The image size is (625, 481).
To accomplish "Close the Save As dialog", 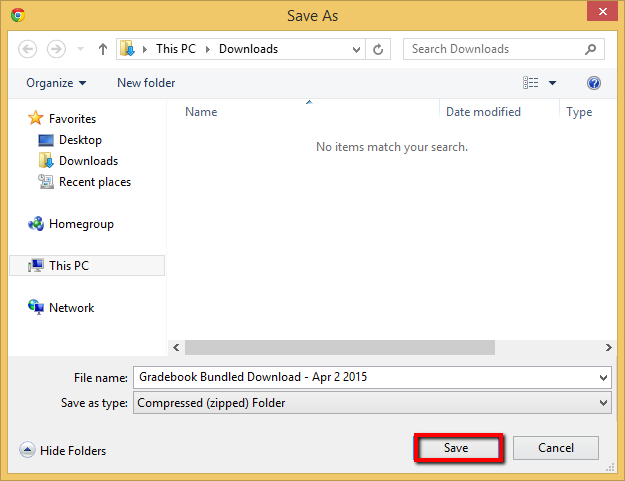I will 603,11.
